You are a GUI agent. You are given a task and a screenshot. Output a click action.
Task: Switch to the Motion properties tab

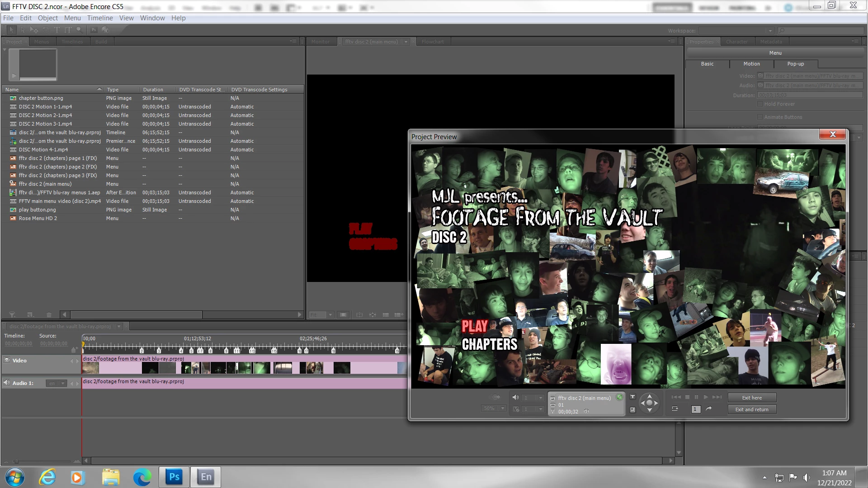tap(751, 64)
